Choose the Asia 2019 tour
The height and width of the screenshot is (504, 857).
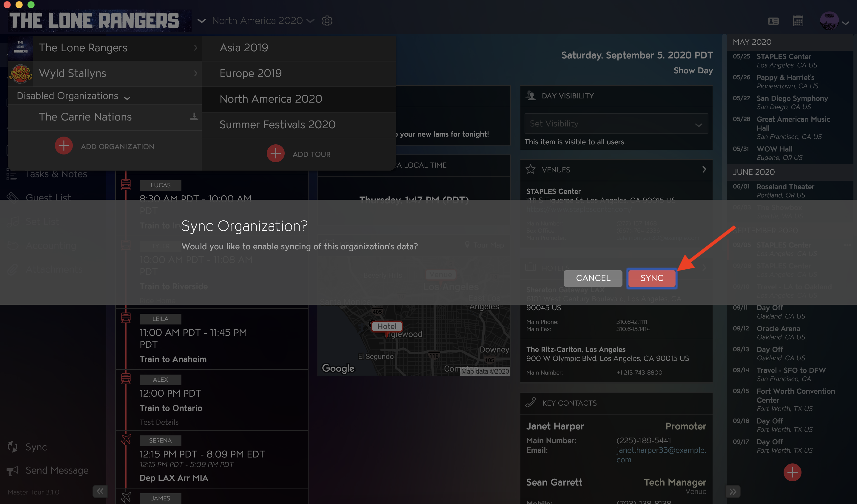(x=299, y=48)
